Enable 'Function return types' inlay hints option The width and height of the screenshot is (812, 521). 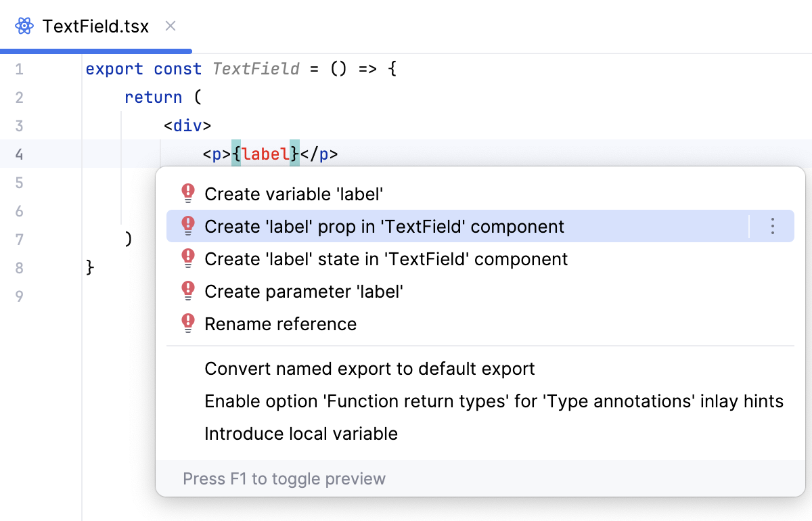coord(494,401)
